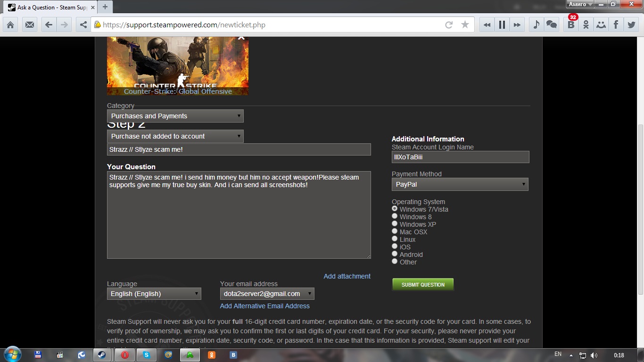Viewport: 644px width, 362px height.
Task: Switch to the green Amigo taskbar button
Action: [x=190, y=355]
